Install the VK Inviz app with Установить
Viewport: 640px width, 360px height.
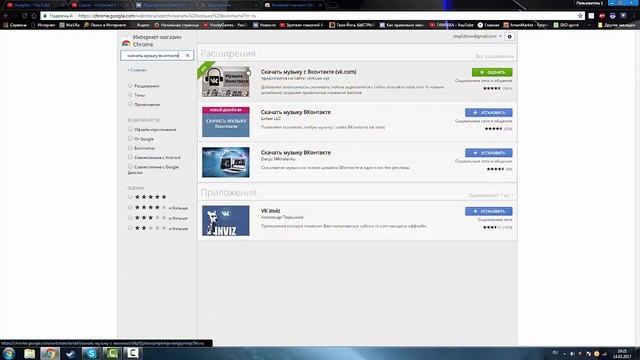489,211
